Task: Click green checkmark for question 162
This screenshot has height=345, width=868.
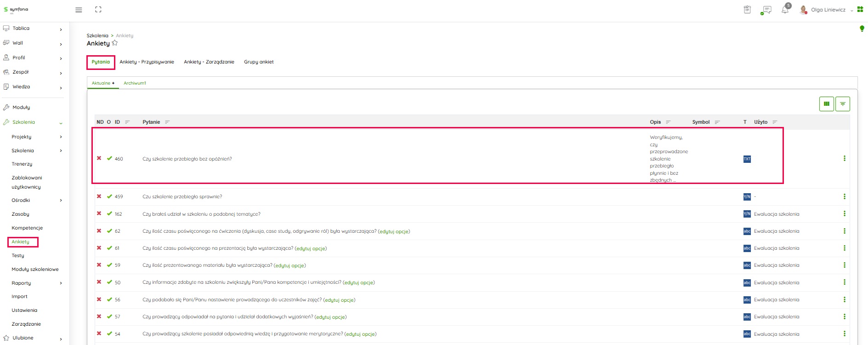Action: pyautogui.click(x=109, y=214)
